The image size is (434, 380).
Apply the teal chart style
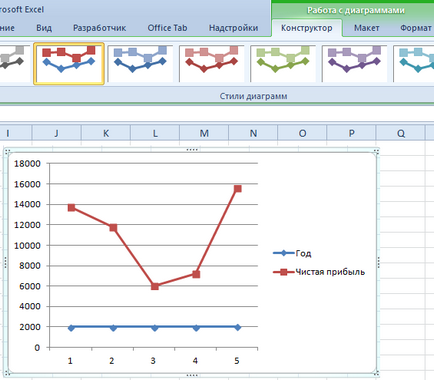(413, 63)
